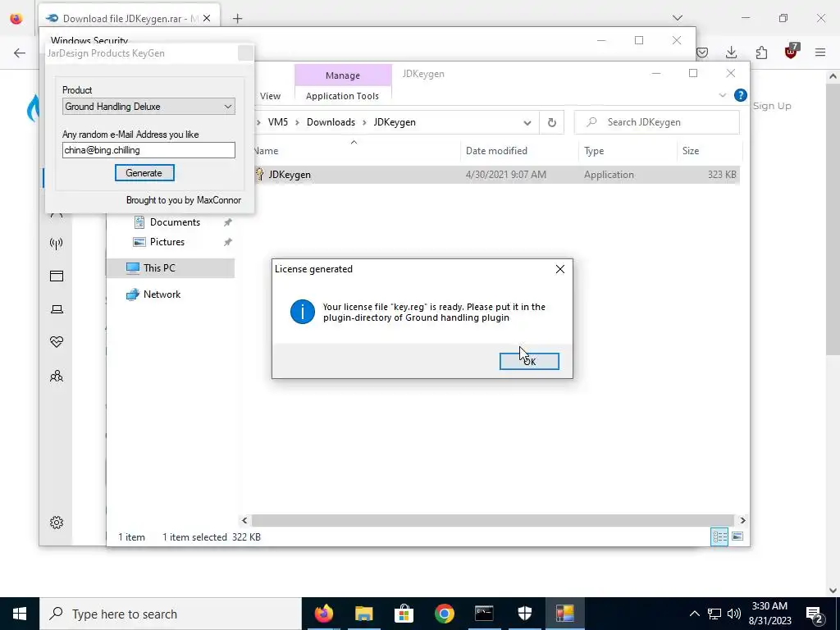
Task: Open Firefox application hamburger menu
Action: click(x=820, y=52)
